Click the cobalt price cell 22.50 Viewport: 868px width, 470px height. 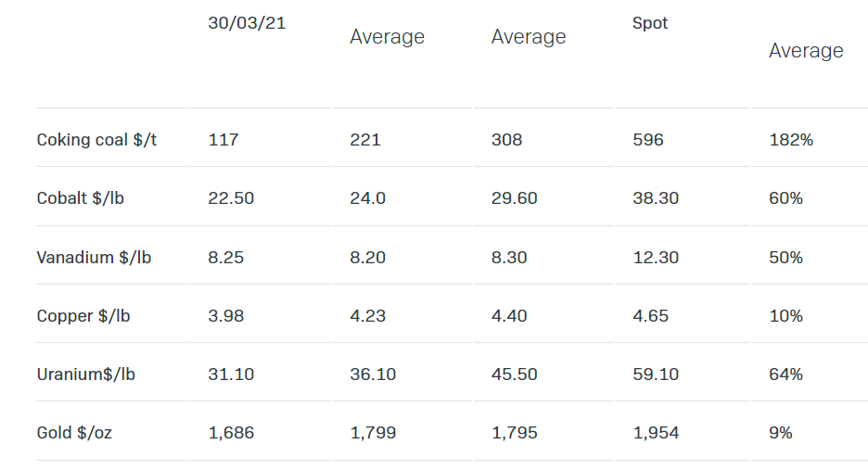(x=231, y=198)
